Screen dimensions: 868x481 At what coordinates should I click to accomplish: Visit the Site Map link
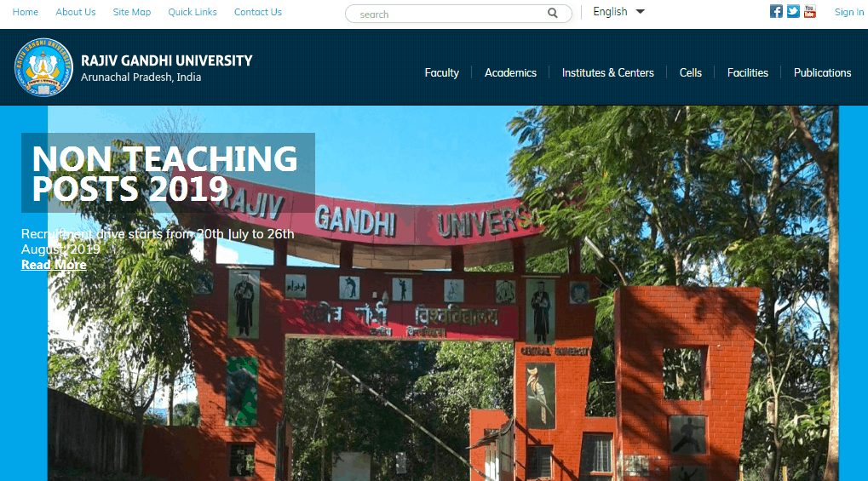(x=132, y=12)
